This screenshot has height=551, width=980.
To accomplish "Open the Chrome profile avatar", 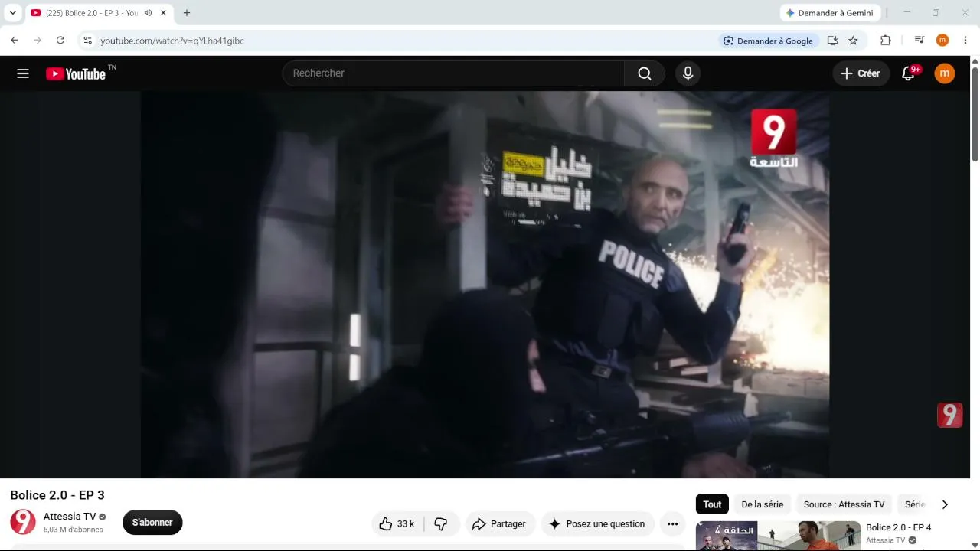I will click(942, 41).
